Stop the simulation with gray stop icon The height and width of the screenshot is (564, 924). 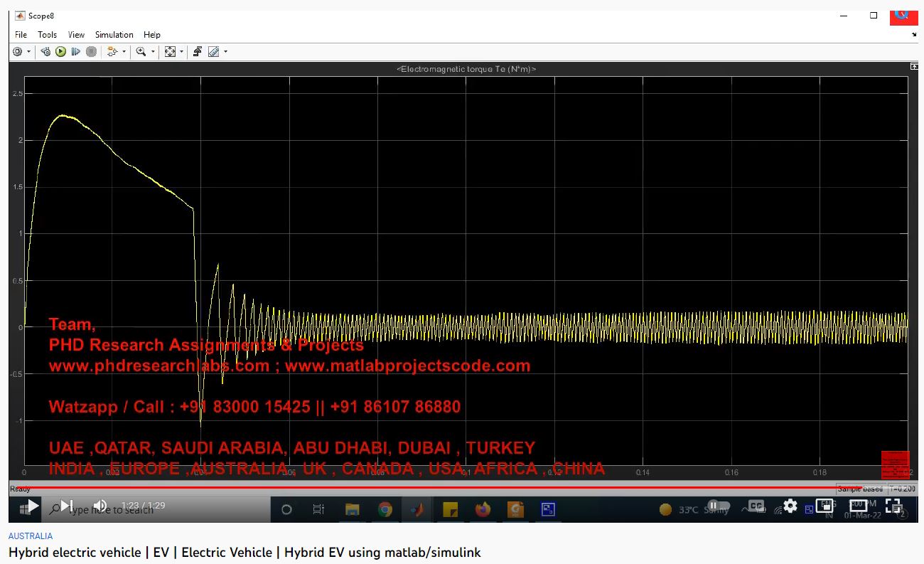[x=91, y=52]
